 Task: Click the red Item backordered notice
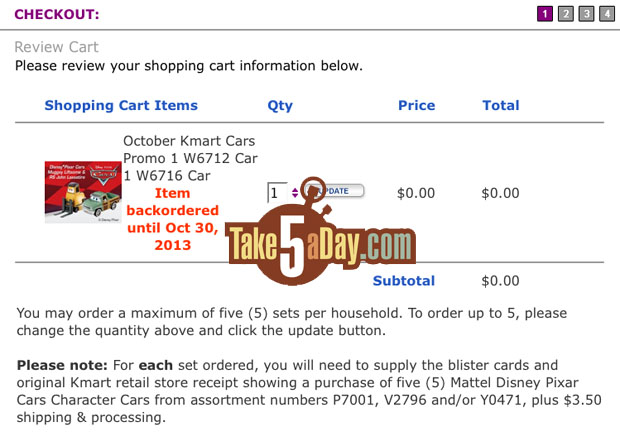pyautogui.click(x=172, y=219)
